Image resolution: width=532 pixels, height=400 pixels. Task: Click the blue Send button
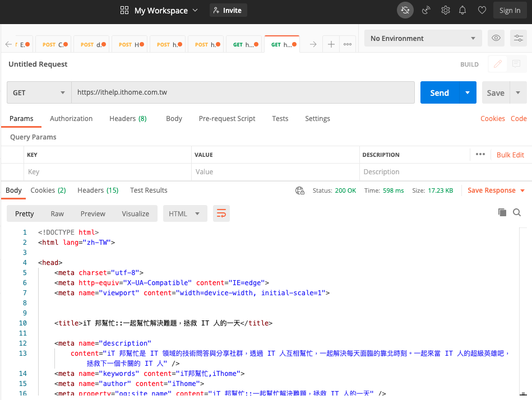(440, 92)
